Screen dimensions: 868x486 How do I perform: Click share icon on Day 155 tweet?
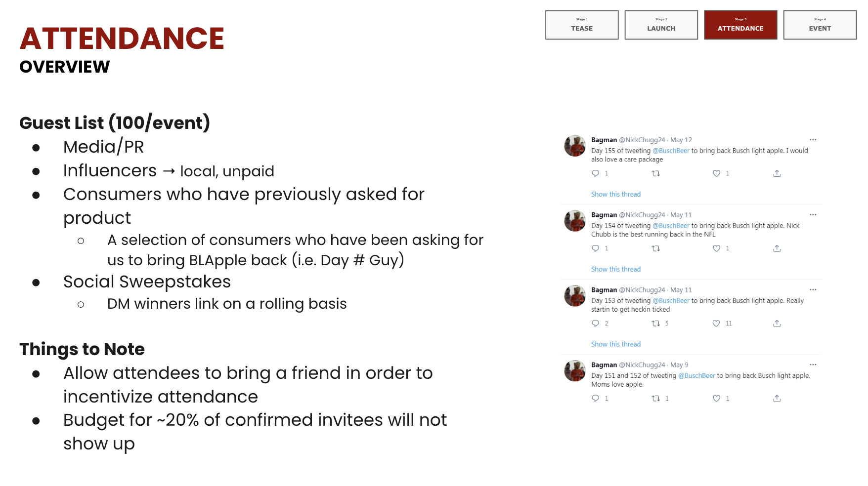(x=777, y=173)
